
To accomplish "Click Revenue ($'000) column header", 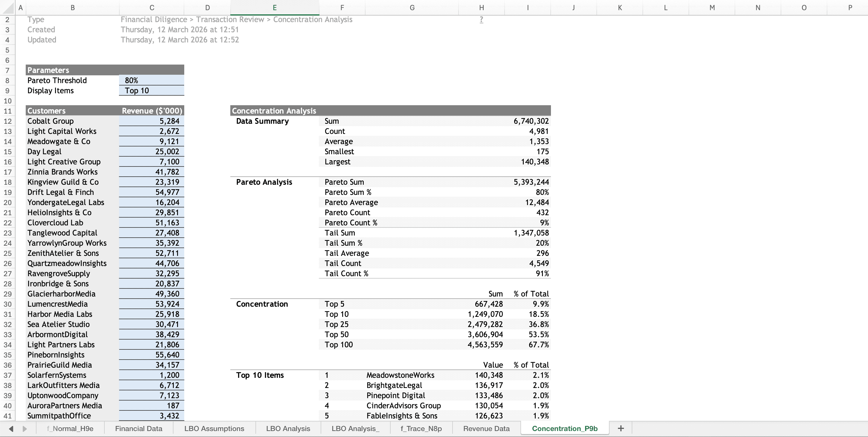I will [x=152, y=111].
